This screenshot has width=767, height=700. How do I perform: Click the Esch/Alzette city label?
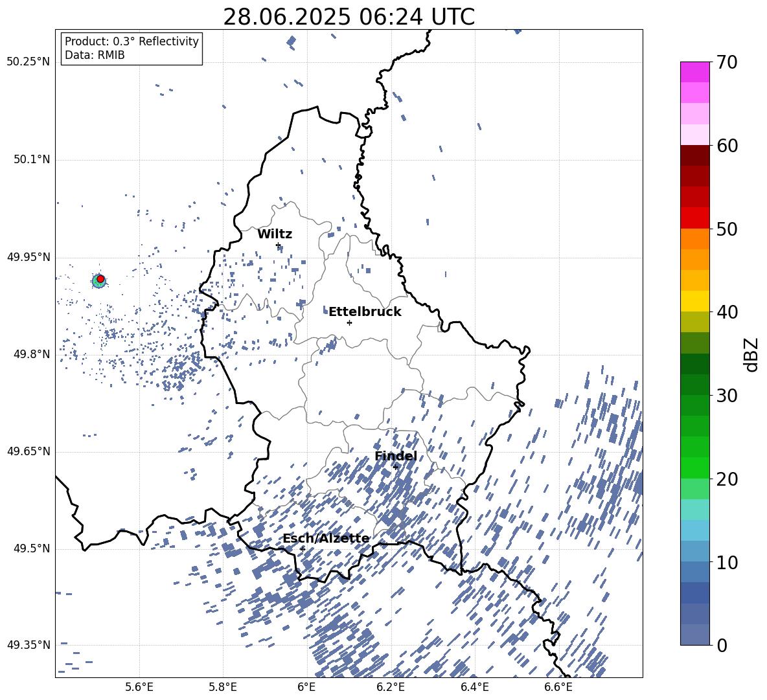326,539
